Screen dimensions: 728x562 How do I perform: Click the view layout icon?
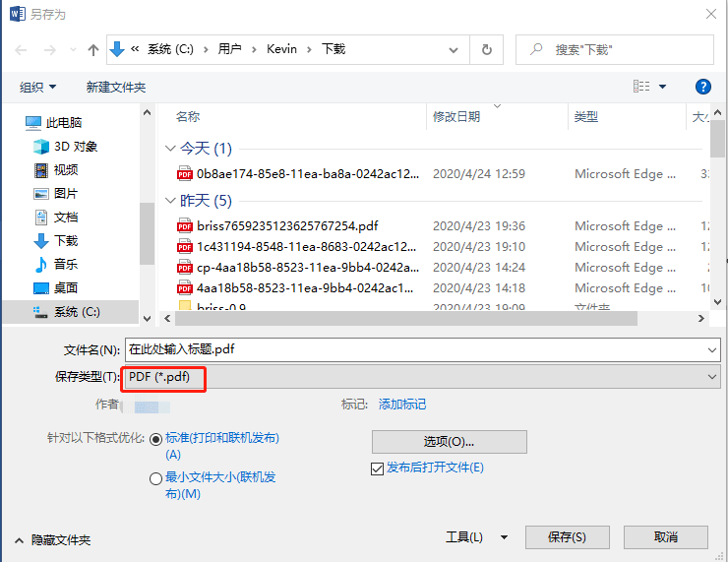coord(641,87)
